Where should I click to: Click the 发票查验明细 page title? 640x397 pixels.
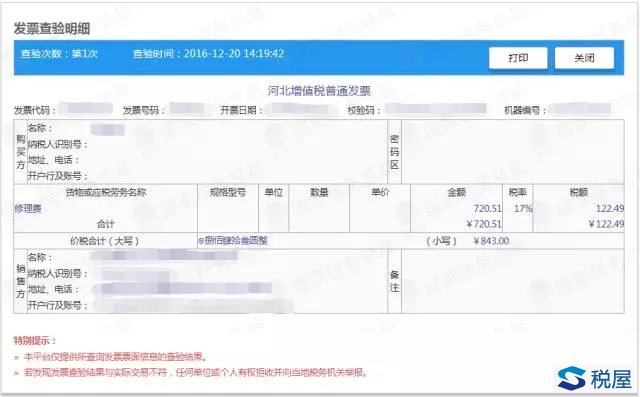pyautogui.click(x=52, y=29)
